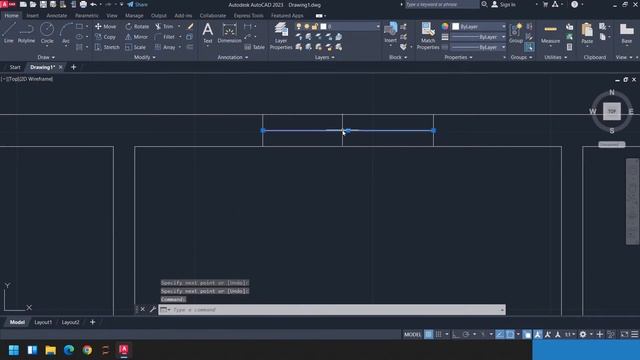The image size is (640, 360).
Task: Click the Save icon in Quick Access toolbar
Action: coord(43,4)
